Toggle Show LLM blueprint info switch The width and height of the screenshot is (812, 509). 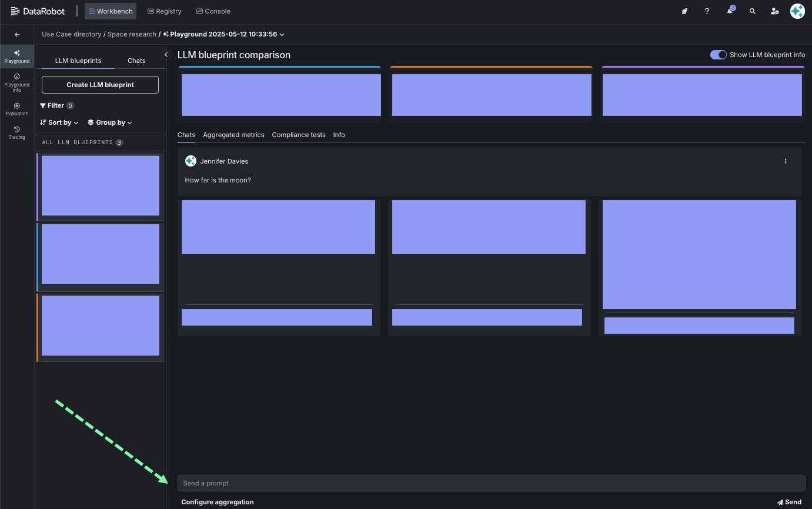coord(718,55)
